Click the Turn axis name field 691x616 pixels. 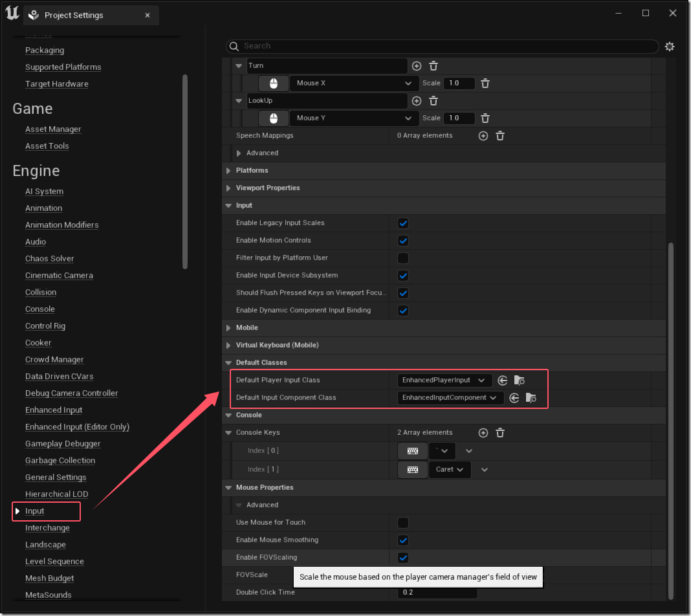[327, 65]
